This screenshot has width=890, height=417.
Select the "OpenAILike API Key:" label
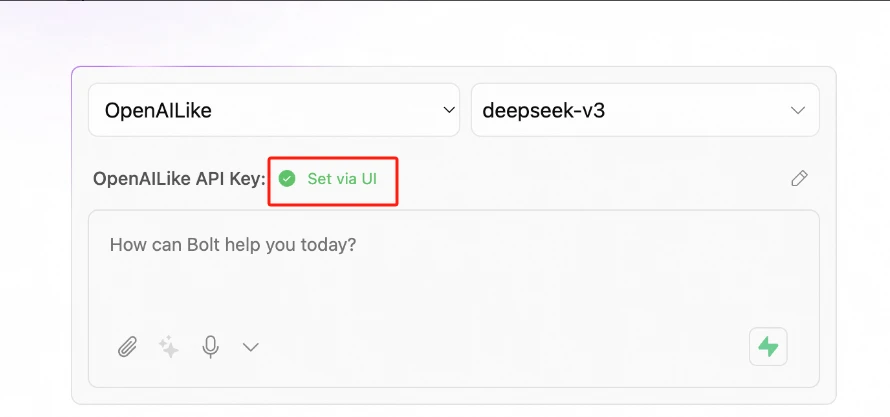[179, 179]
